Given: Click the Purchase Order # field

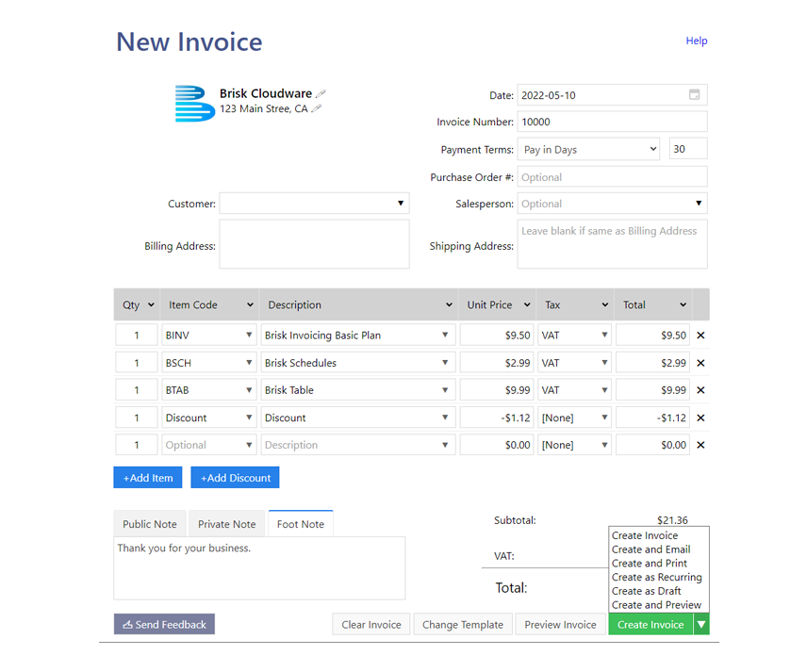Looking at the screenshot, I should click(x=613, y=177).
